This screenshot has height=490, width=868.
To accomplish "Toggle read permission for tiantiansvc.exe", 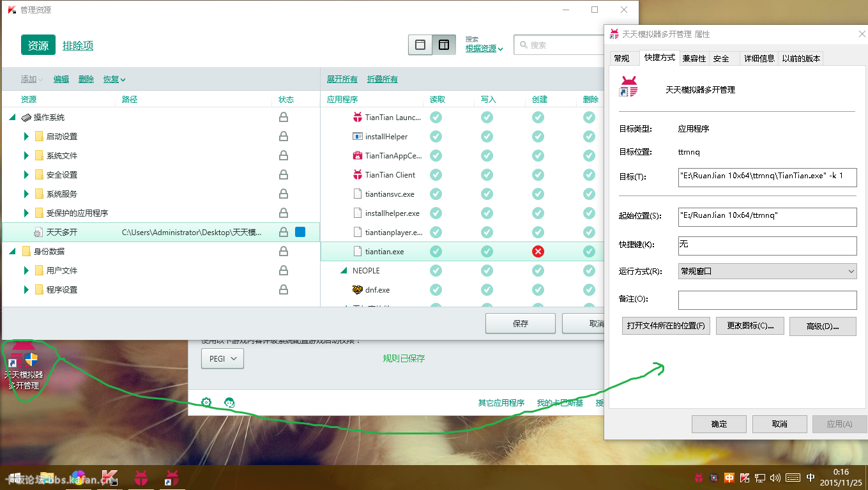I will click(436, 194).
